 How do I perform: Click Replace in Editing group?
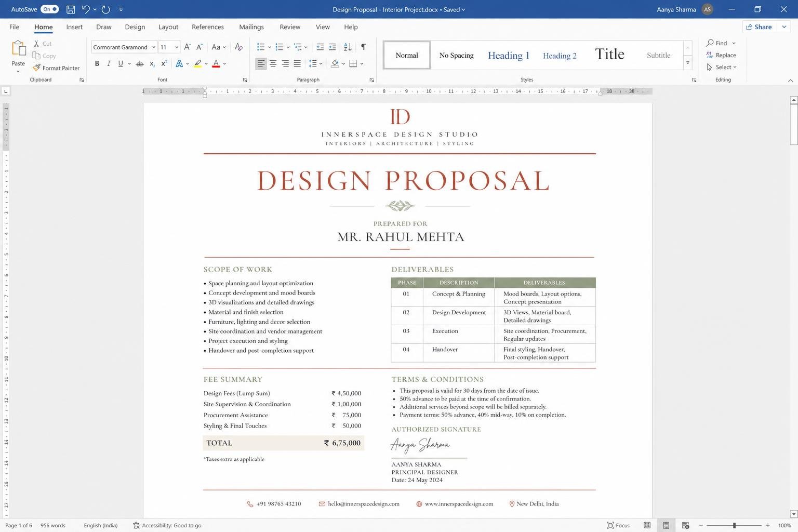pyautogui.click(x=721, y=55)
